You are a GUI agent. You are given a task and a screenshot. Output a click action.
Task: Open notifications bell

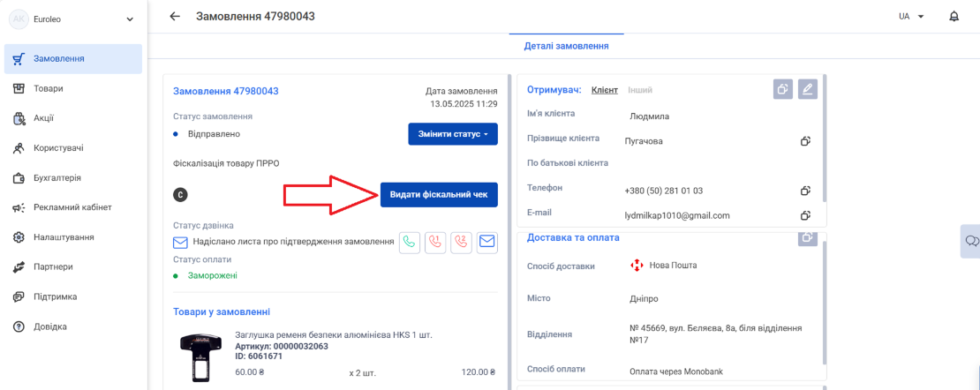click(954, 16)
